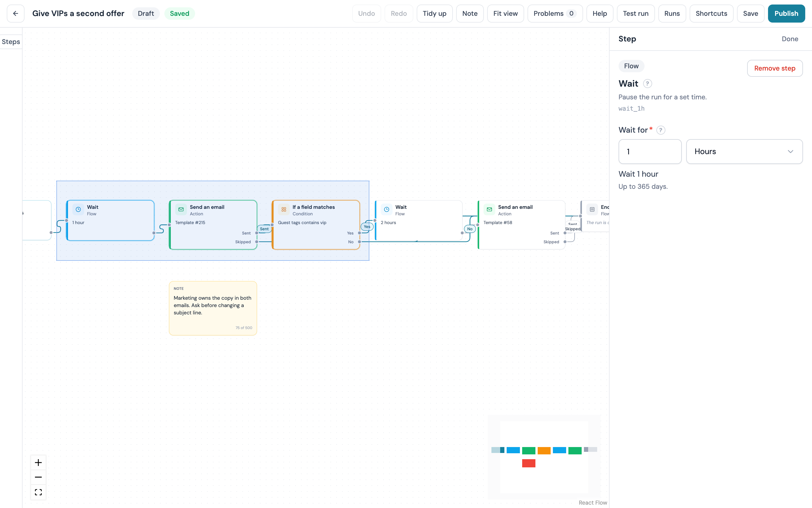This screenshot has height=508, width=812.
Task: Click the red note block in minimap
Action: 528,463
